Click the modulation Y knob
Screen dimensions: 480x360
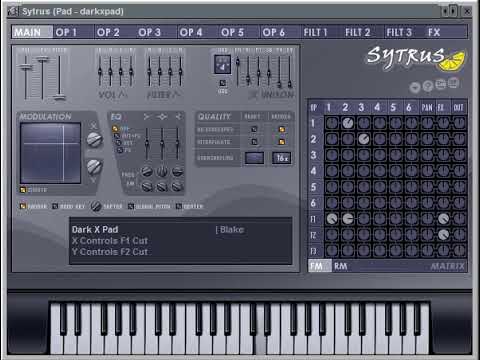click(x=94, y=167)
